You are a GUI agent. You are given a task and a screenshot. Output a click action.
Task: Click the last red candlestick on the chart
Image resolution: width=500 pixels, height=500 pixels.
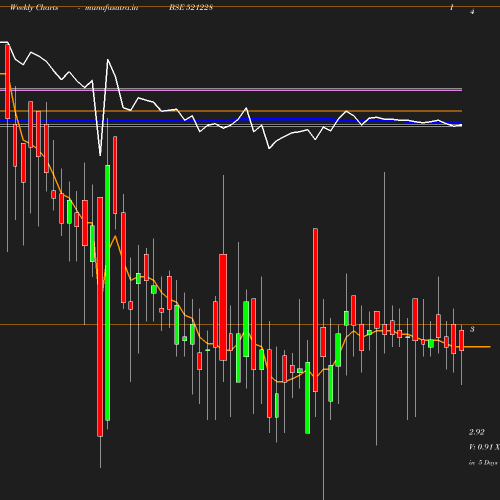(x=462, y=340)
